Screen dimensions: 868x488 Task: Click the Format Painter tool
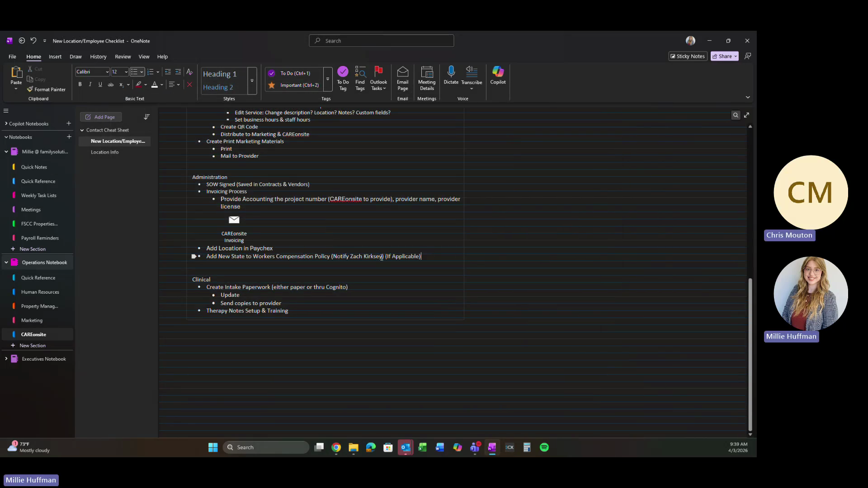pyautogui.click(x=46, y=89)
